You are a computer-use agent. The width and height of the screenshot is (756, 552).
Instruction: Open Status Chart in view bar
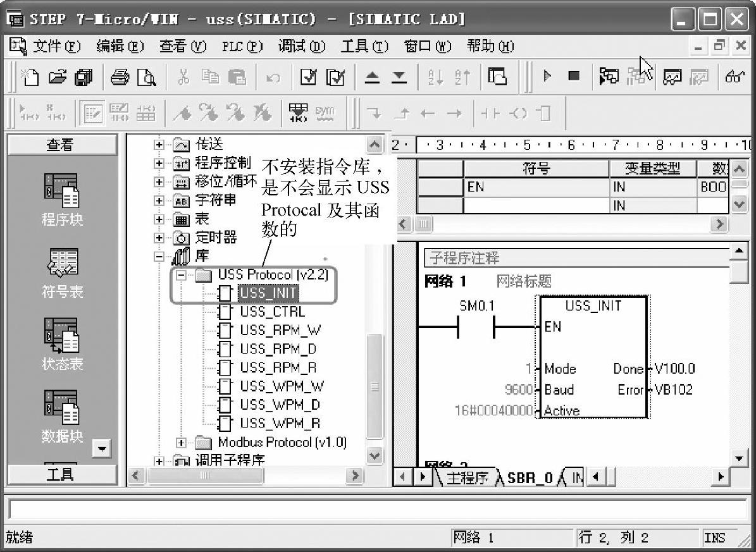coord(62,344)
